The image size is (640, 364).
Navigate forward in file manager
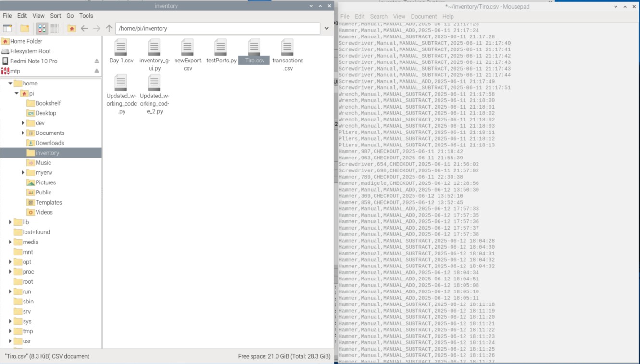97,28
